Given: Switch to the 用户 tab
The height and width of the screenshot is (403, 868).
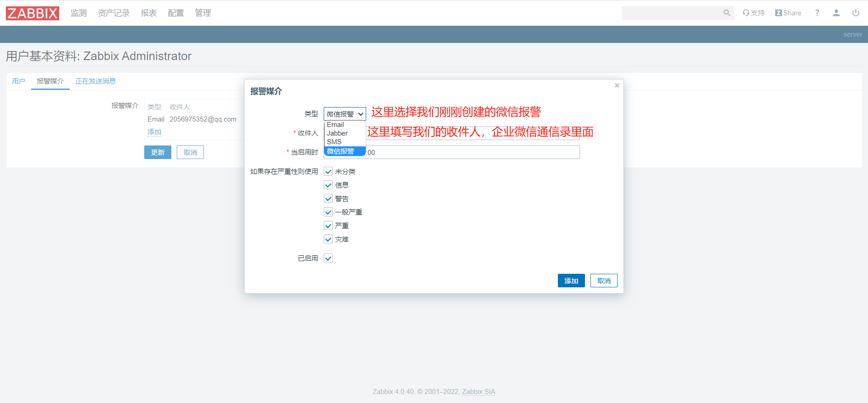Looking at the screenshot, I should coord(19,81).
